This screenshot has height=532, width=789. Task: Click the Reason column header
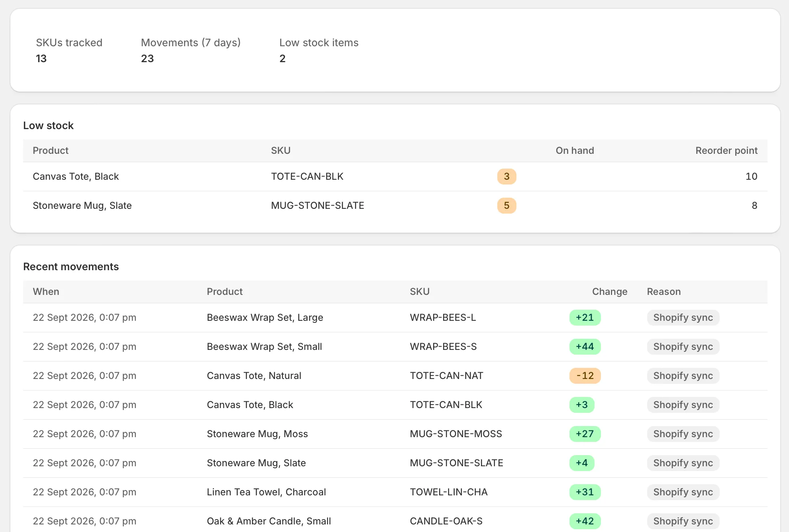[664, 292]
